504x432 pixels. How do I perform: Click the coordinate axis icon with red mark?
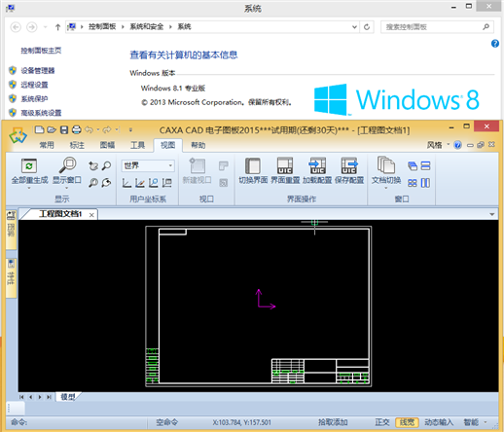click(140, 183)
